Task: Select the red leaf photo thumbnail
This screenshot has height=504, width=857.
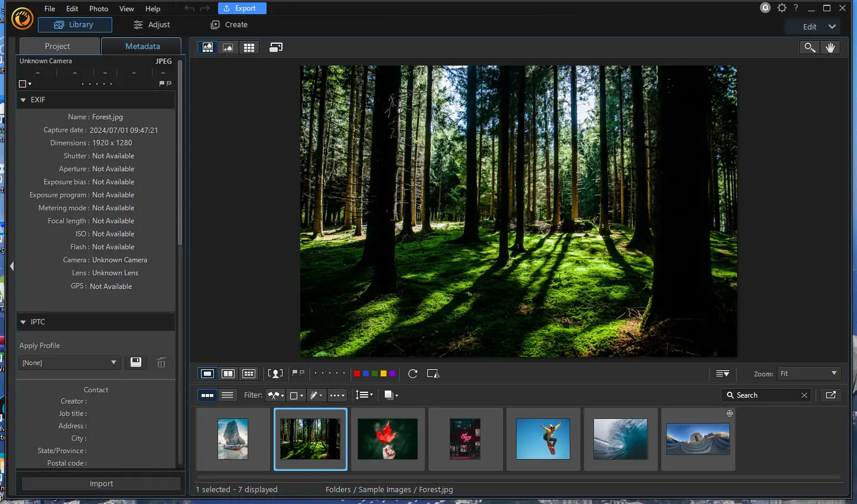Action: [x=388, y=439]
